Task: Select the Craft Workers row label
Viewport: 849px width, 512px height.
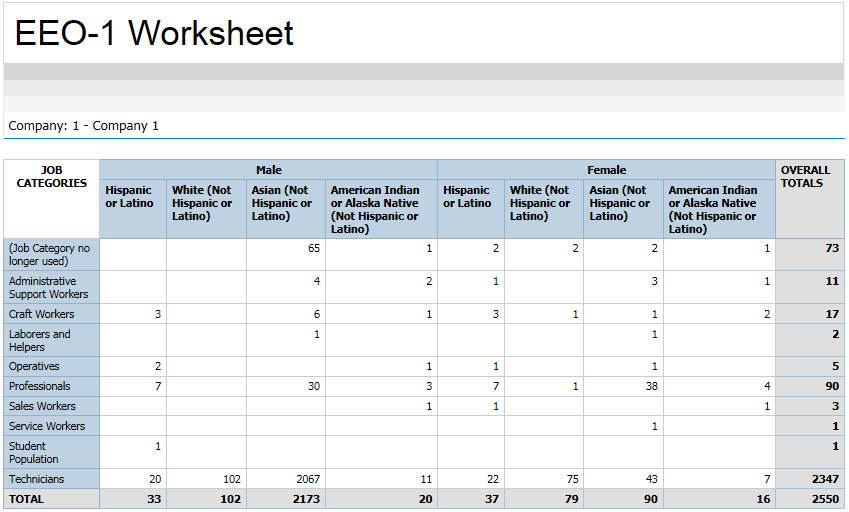Action: [41, 314]
